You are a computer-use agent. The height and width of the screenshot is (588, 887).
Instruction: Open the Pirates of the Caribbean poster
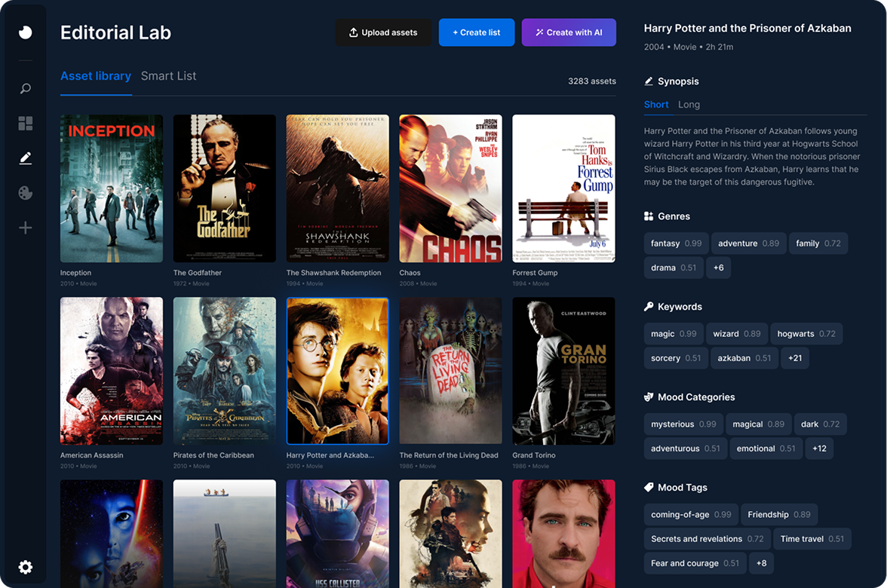pos(225,371)
